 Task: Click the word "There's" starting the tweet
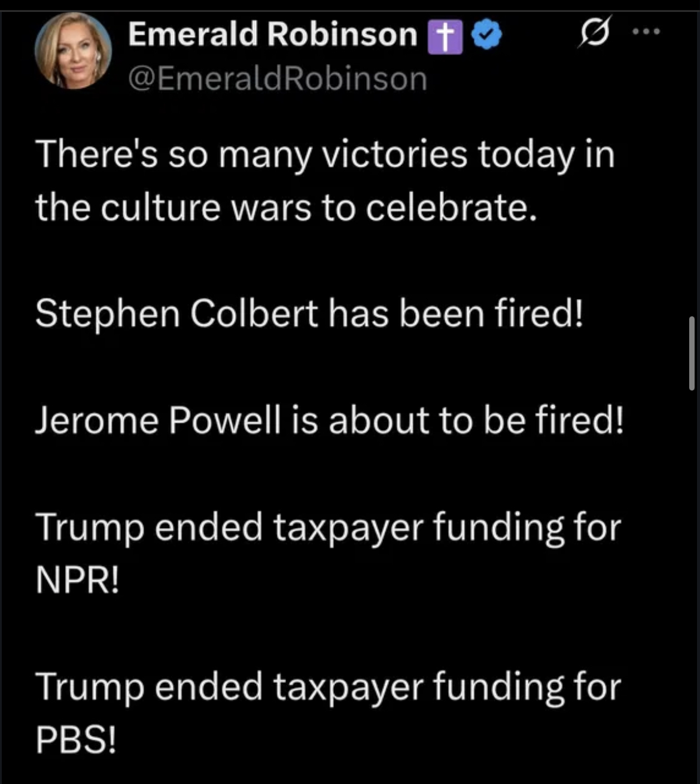pyautogui.click(x=96, y=154)
